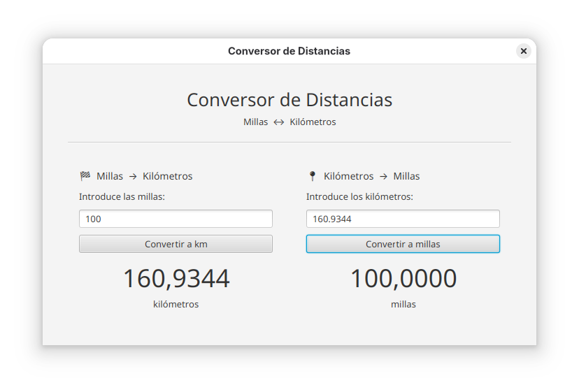Select the 100,0000 result value
The width and height of the screenshot is (579, 392).
click(x=403, y=279)
